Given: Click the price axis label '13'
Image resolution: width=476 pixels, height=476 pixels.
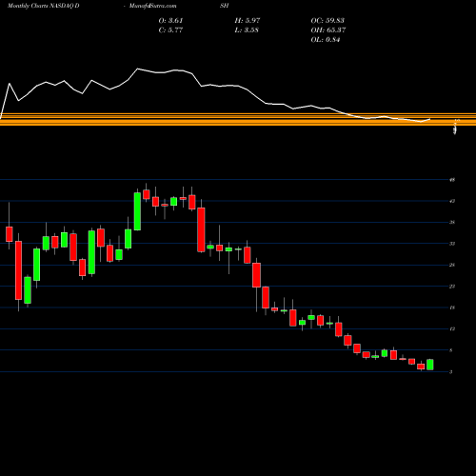Looking at the screenshot, I should coord(452,329).
